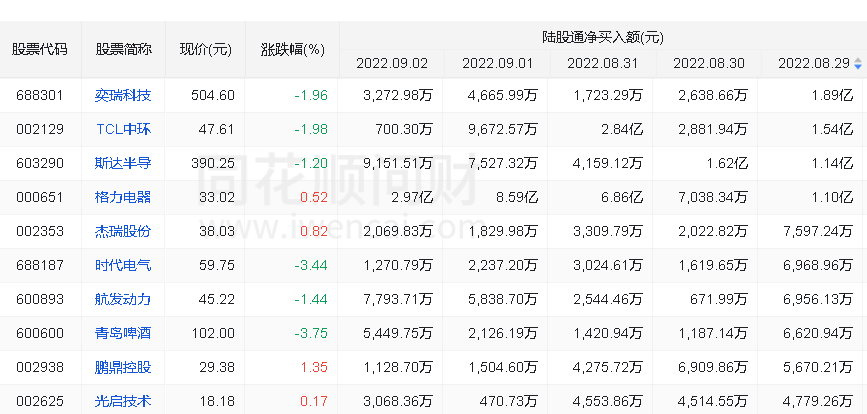Open the 杰瑞股份 stock link

123,231
